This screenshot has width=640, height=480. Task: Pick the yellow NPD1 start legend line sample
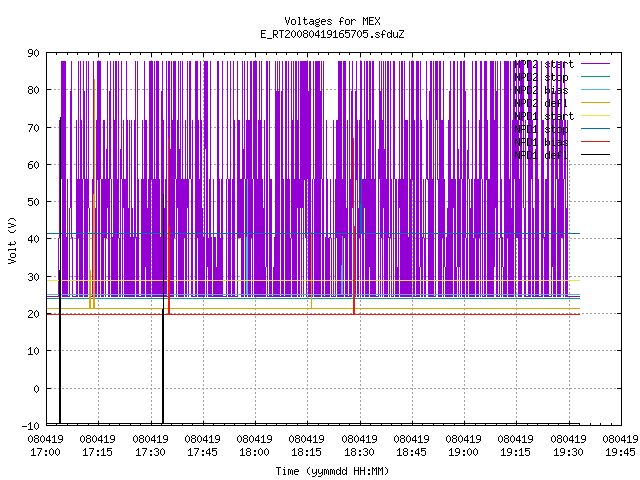point(595,116)
